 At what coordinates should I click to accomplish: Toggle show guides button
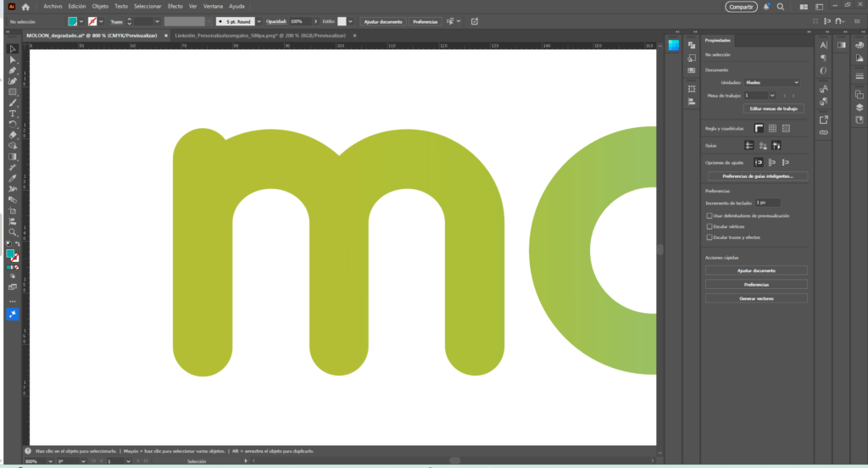[x=749, y=146]
